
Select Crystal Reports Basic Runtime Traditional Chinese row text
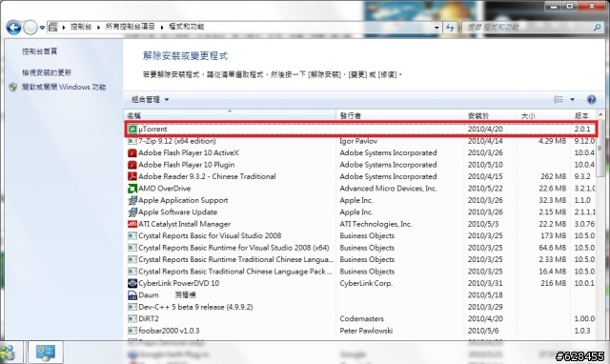tap(236, 259)
